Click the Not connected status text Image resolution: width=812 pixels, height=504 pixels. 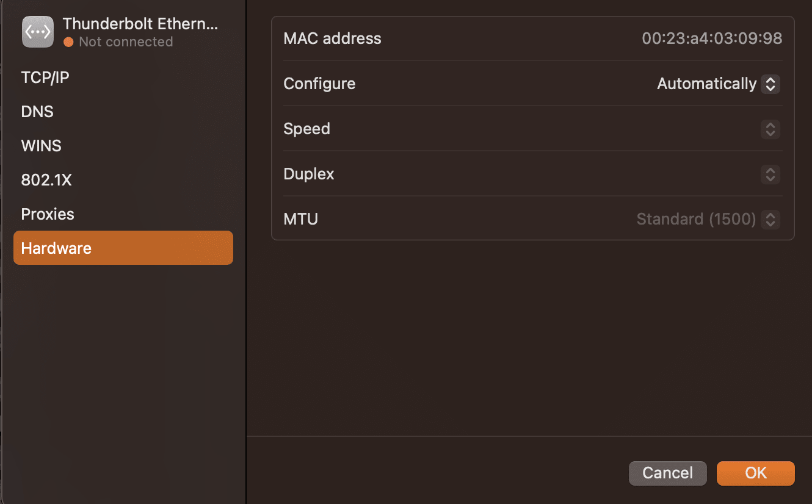coord(126,42)
